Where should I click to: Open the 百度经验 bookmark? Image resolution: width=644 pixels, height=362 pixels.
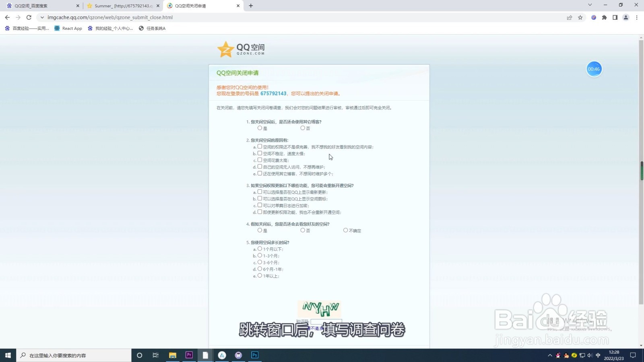pyautogui.click(x=27, y=28)
